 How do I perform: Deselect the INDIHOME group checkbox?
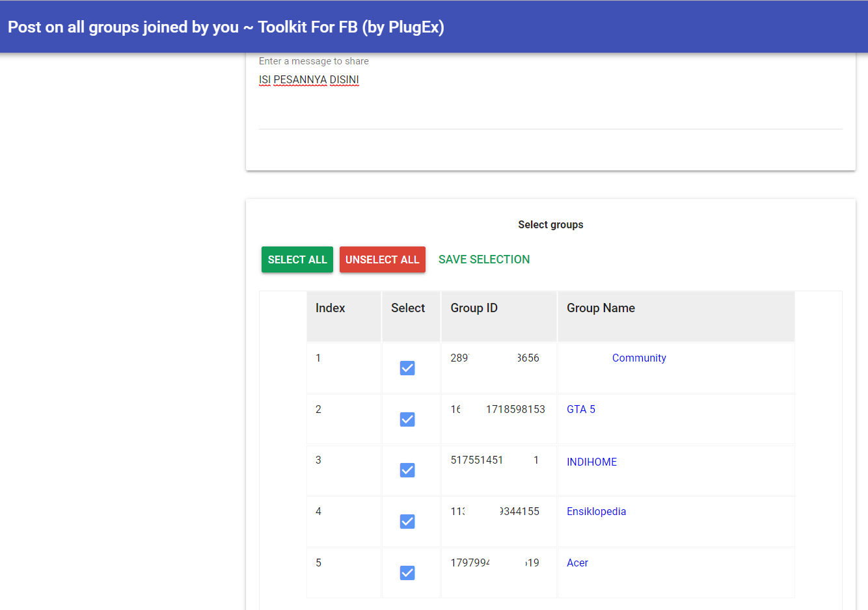407,470
